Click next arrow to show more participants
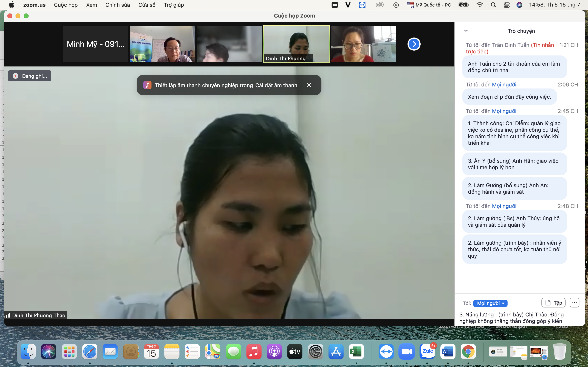 click(x=414, y=44)
